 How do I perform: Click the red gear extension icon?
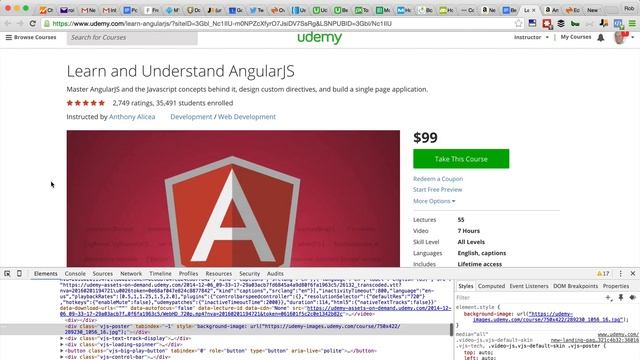coord(547,24)
